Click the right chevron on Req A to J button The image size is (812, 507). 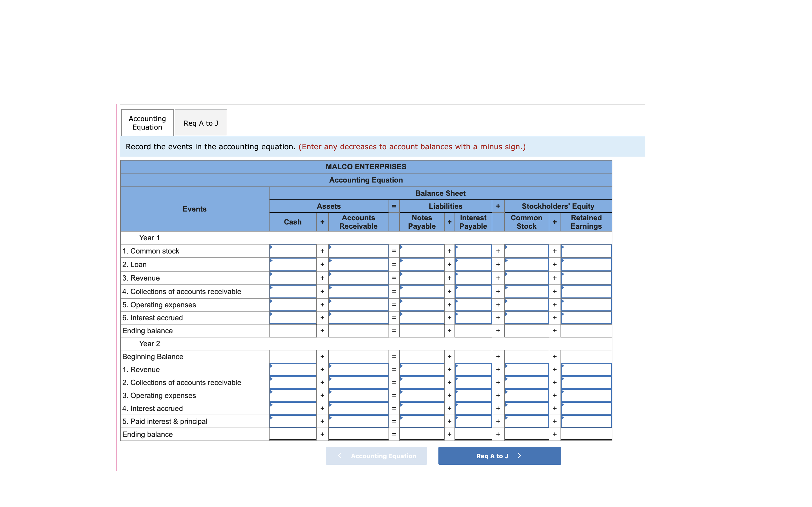tap(519, 456)
